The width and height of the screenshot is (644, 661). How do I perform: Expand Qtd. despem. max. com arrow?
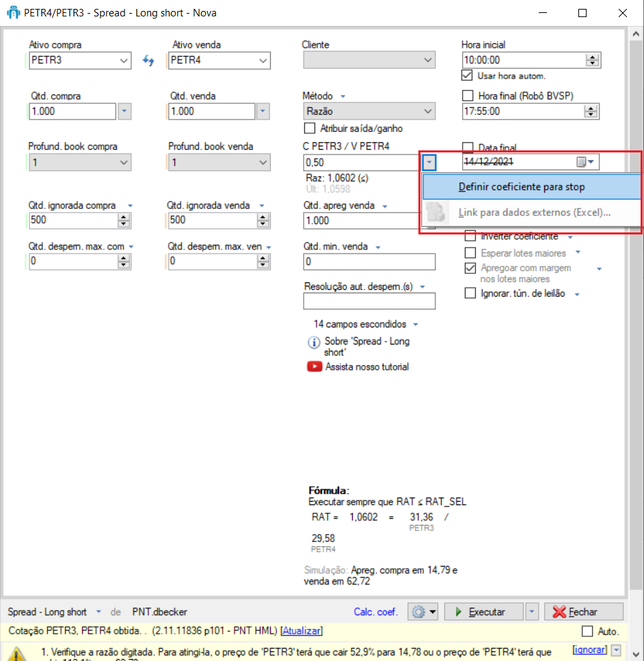tap(131, 247)
